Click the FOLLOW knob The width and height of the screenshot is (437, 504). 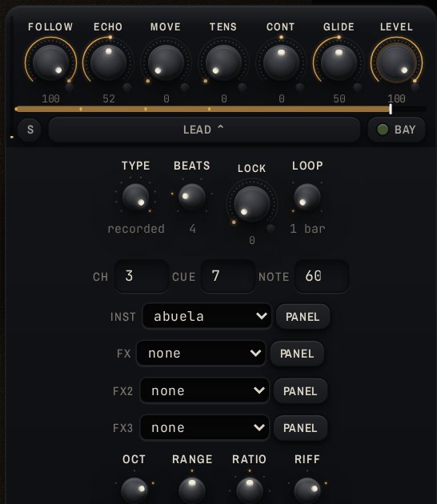[50, 62]
